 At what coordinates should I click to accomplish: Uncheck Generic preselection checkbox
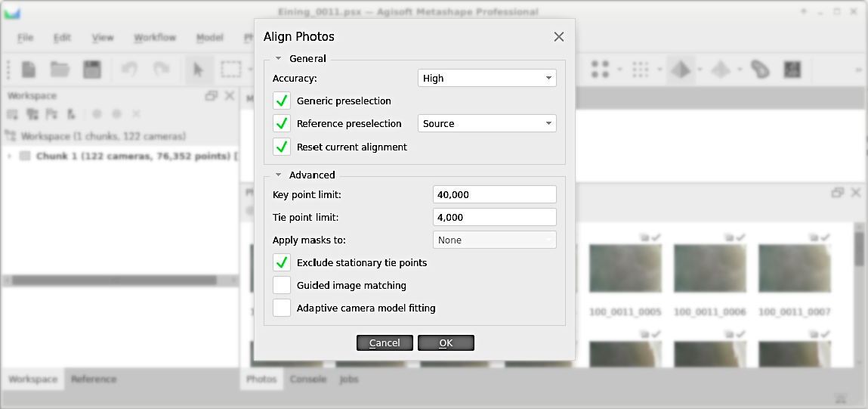(282, 101)
